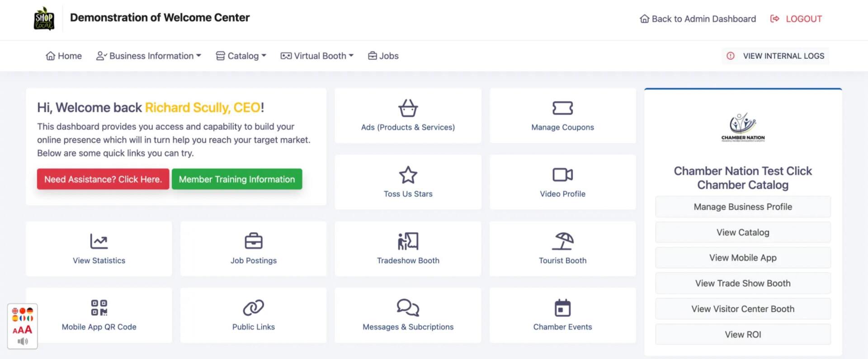
Task: Expand the Virtual Booth dropdown menu
Action: pyautogui.click(x=317, y=56)
